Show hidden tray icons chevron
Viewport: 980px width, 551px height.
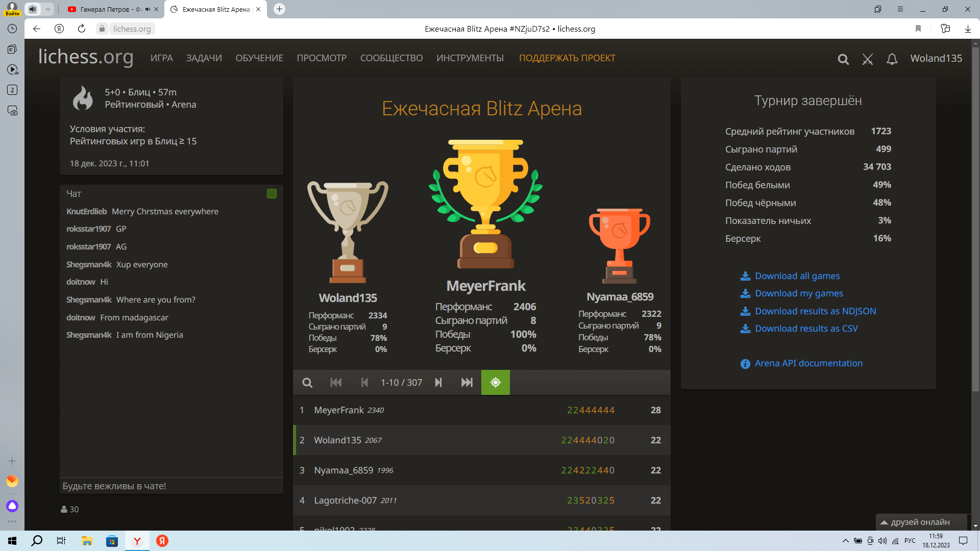846,541
